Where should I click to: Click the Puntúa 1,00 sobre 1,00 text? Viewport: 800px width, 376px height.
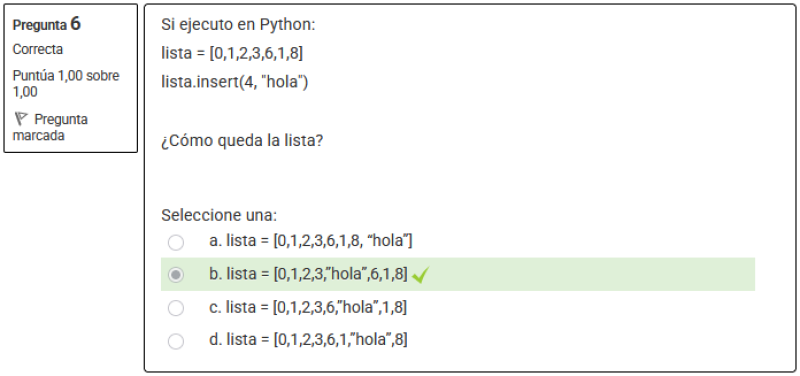click(x=66, y=84)
